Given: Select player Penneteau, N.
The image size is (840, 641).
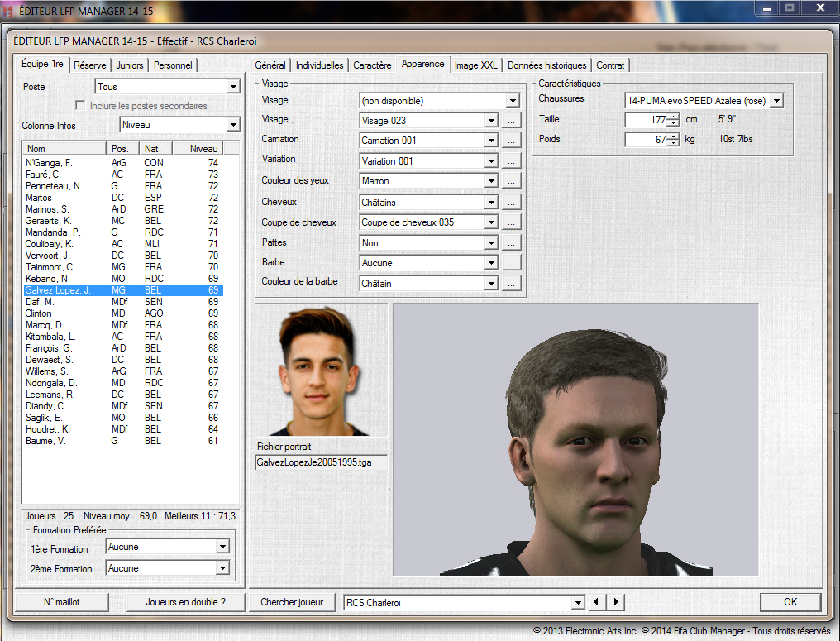Looking at the screenshot, I should click(x=122, y=186).
